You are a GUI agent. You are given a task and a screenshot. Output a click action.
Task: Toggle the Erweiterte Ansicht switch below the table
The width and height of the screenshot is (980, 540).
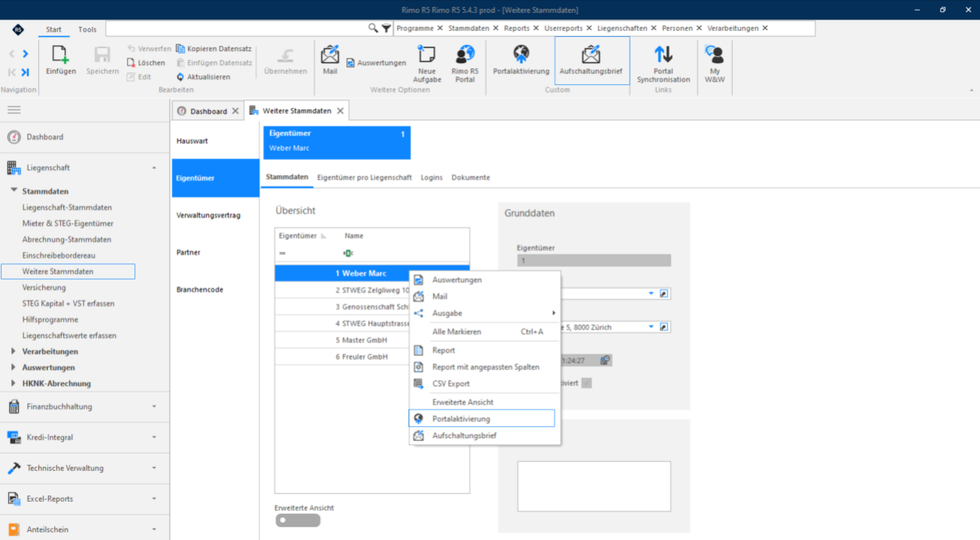[298, 520]
